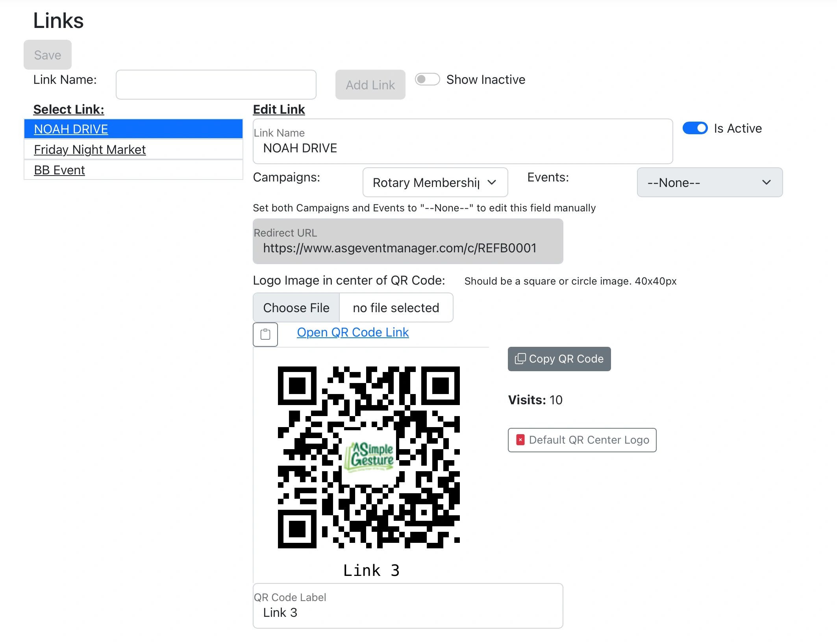The image size is (837, 644).
Task: Click the red X Default QR Center Logo icon
Action: pyautogui.click(x=520, y=440)
